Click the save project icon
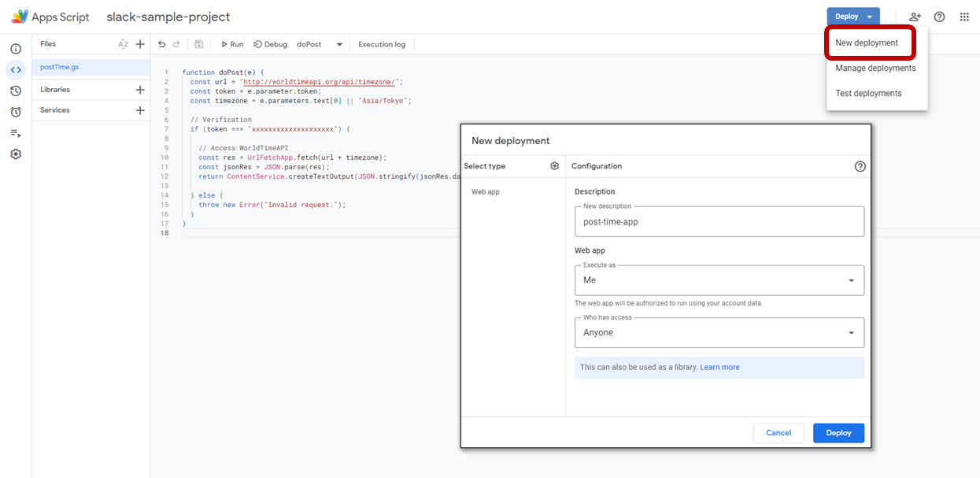 click(199, 44)
